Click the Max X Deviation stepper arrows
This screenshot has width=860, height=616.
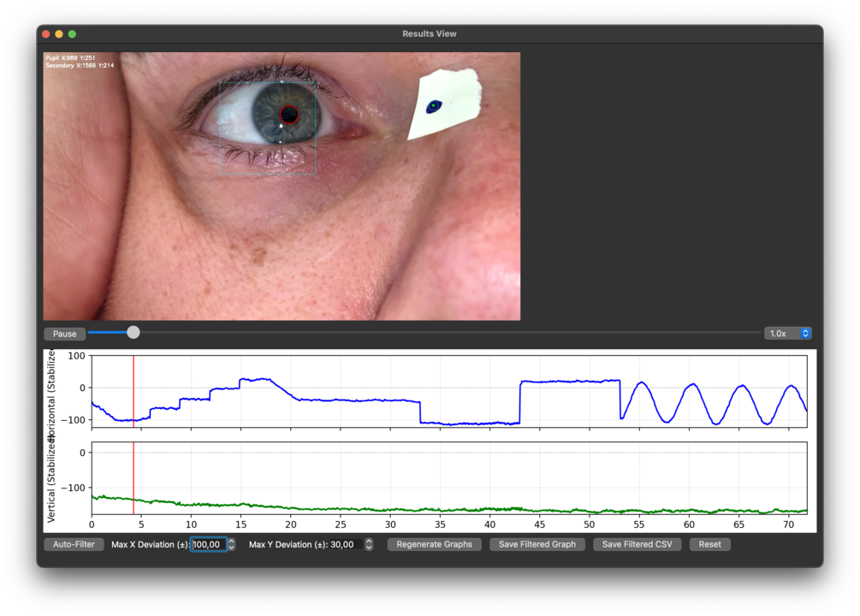231,544
